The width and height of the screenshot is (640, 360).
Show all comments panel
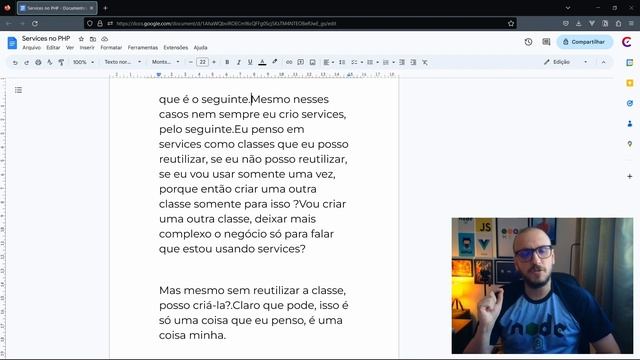[x=546, y=42]
